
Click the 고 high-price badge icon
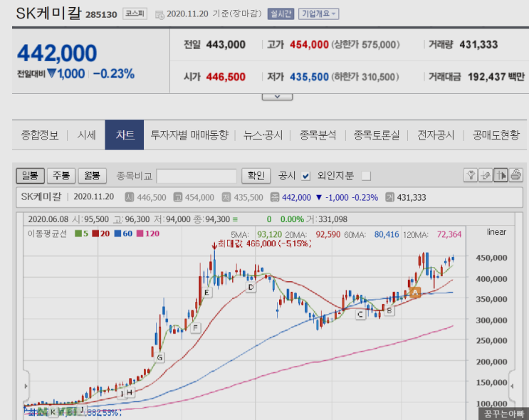(x=178, y=197)
